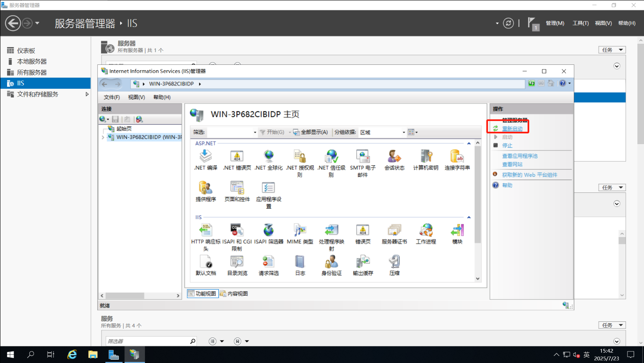Image resolution: width=644 pixels, height=363 pixels.
Task: Open the 服务器证书 feature icon
Action: click(394, 230)
